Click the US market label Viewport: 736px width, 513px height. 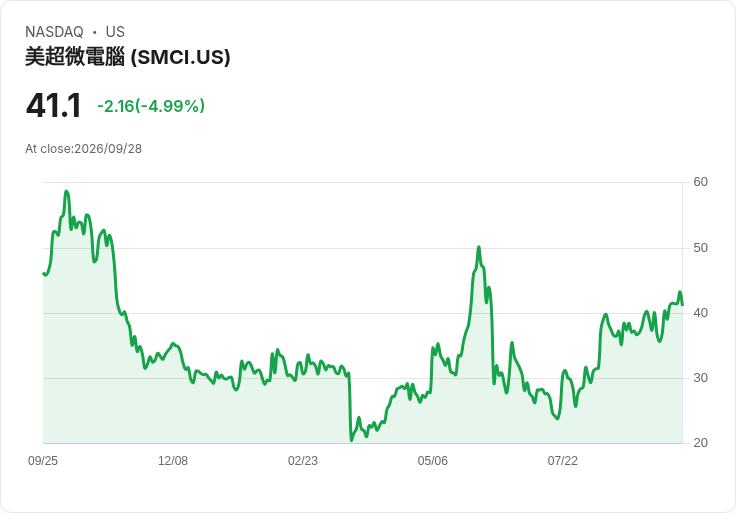[115, 32]
